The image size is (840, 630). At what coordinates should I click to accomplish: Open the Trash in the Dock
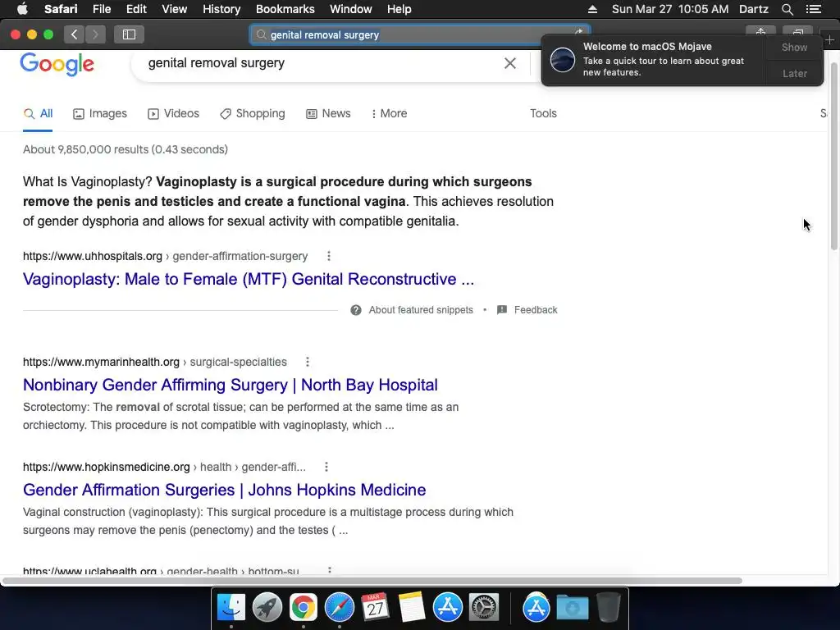(608, 608)
